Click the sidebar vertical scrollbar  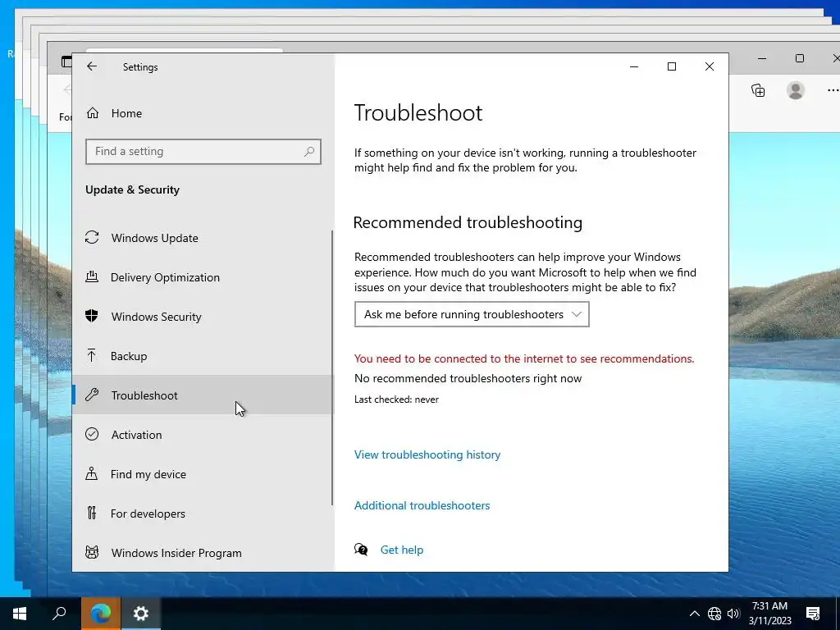point(332,368)
